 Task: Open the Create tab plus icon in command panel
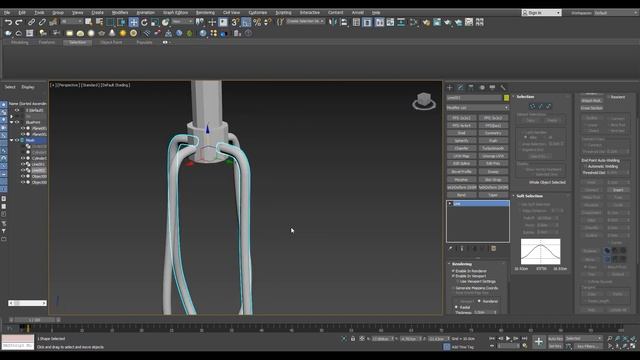point(450,87)
